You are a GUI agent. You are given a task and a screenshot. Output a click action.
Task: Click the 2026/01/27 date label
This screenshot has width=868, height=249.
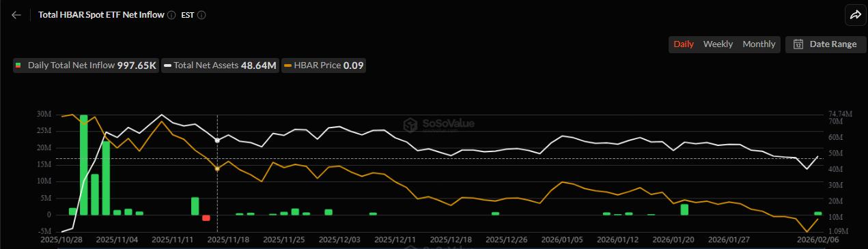coord(729,239)
